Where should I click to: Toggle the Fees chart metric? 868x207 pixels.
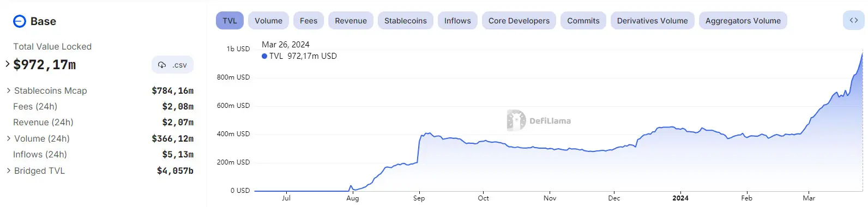coord(309,21)
